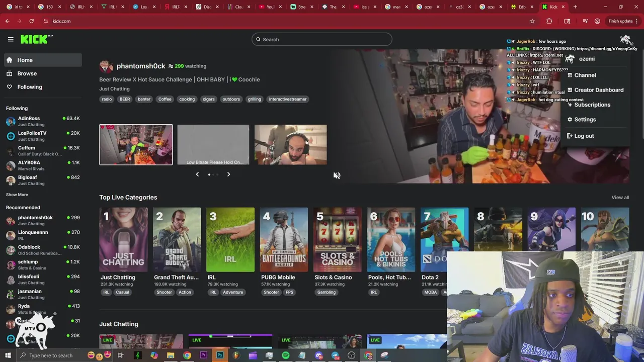Screen dimensions: 644x362
Task: Navigate to Browse in sidebar
Action: 43,73
